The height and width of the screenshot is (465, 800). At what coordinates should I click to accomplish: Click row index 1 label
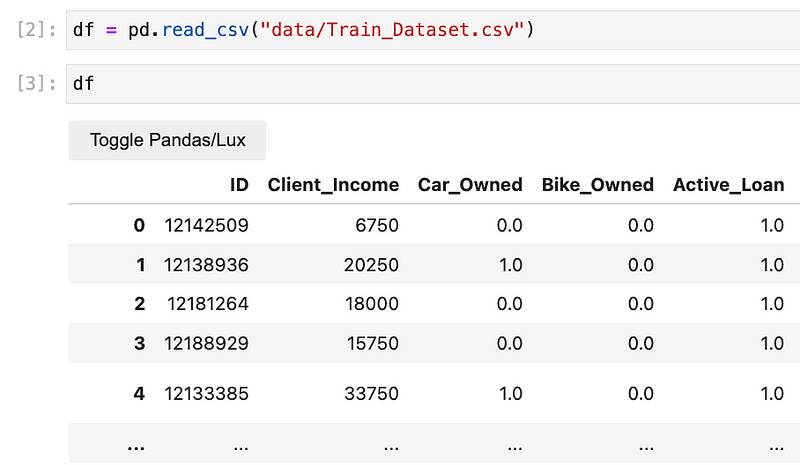point(141,265)
